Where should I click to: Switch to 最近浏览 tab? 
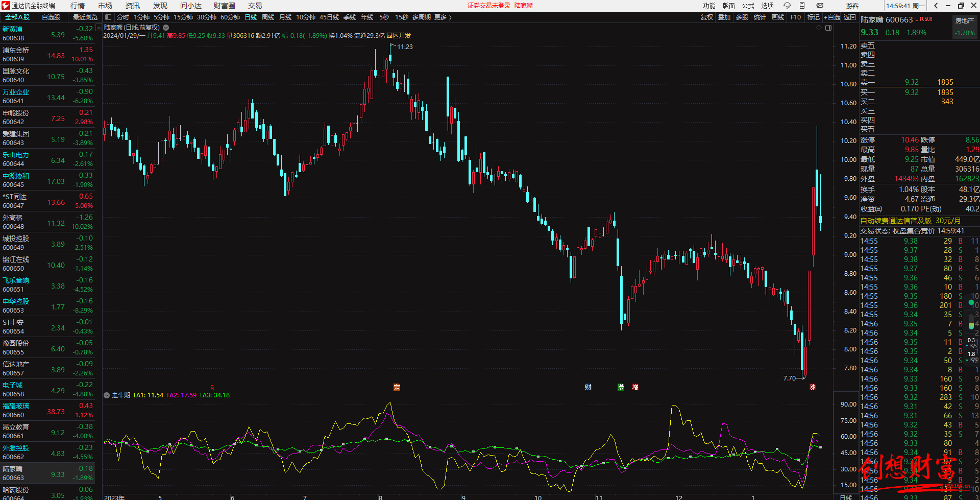tap(85, 17)
